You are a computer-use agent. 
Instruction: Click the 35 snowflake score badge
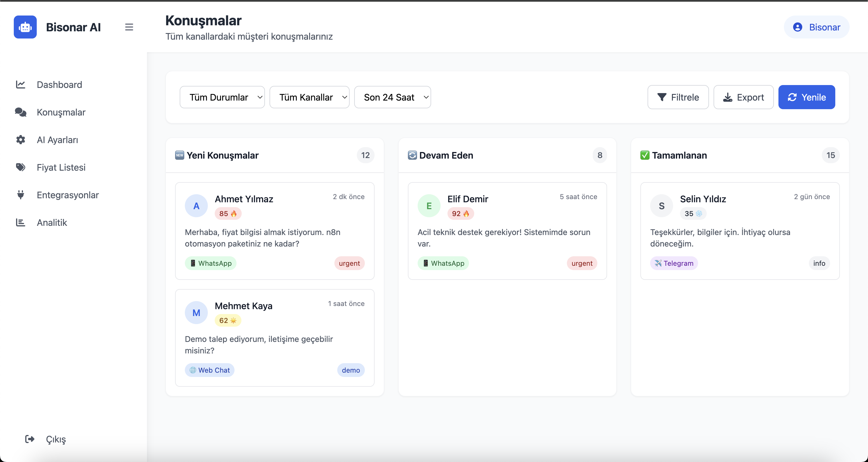[693, 213]
